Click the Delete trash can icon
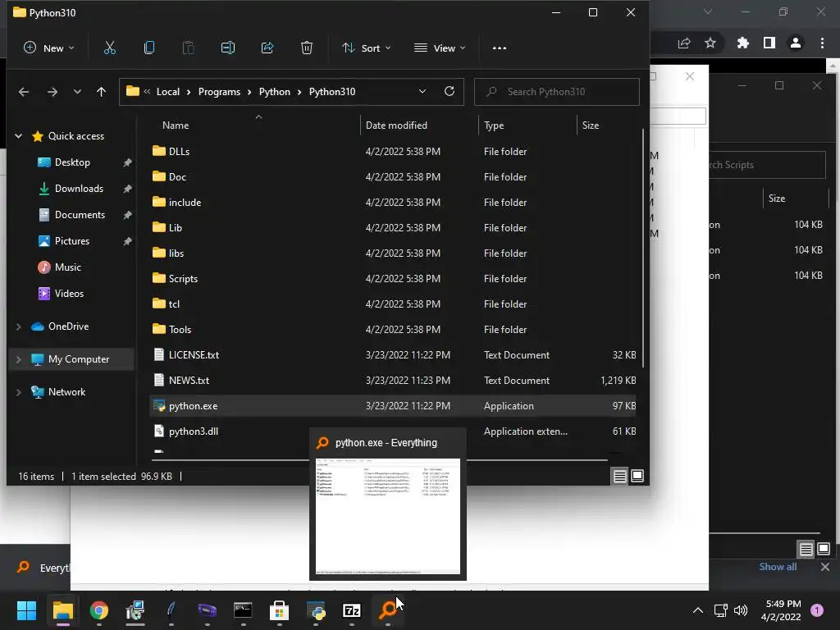 (x=307, y=48)
